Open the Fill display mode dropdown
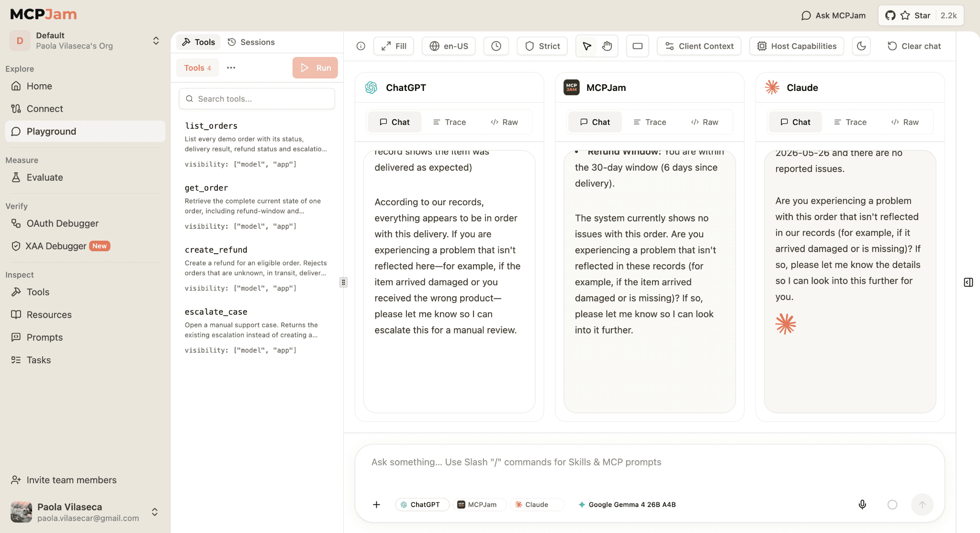Image resolution: width=980 pixels, height=533 pixels. click(394, 46)
